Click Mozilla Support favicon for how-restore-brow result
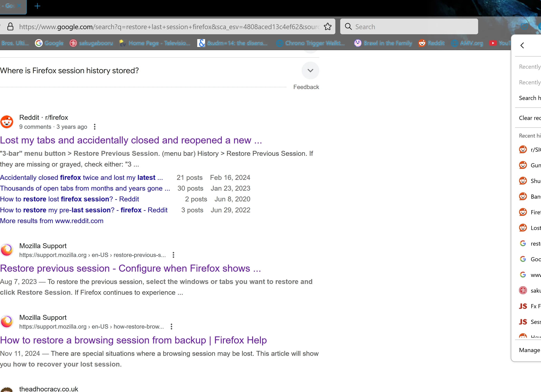541x392 pixels. [x=7, y=322]
